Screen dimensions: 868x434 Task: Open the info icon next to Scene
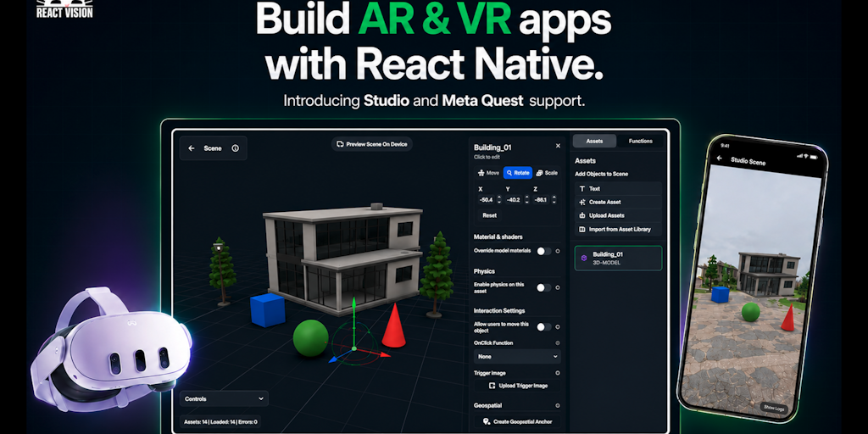pyautogui.click(x=236, y=148)
